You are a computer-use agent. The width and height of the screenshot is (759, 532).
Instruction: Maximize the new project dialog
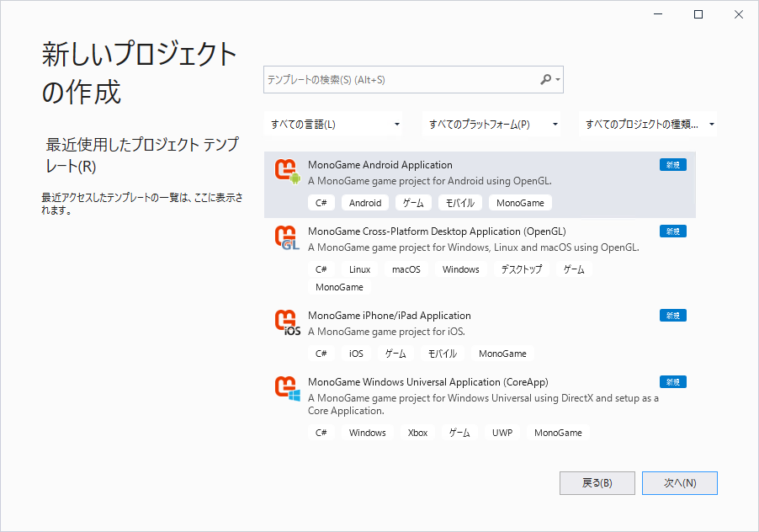coord(698,14)
